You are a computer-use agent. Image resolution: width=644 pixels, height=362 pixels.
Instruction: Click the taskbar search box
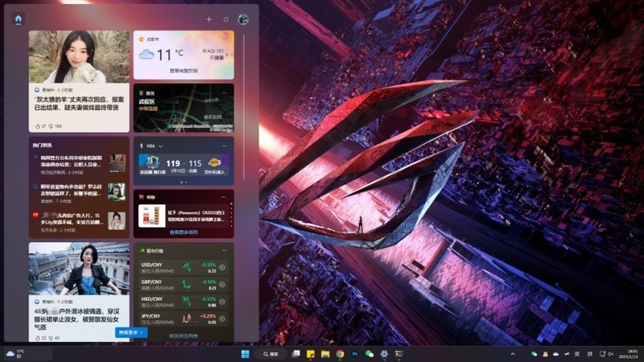pos(271,354)
